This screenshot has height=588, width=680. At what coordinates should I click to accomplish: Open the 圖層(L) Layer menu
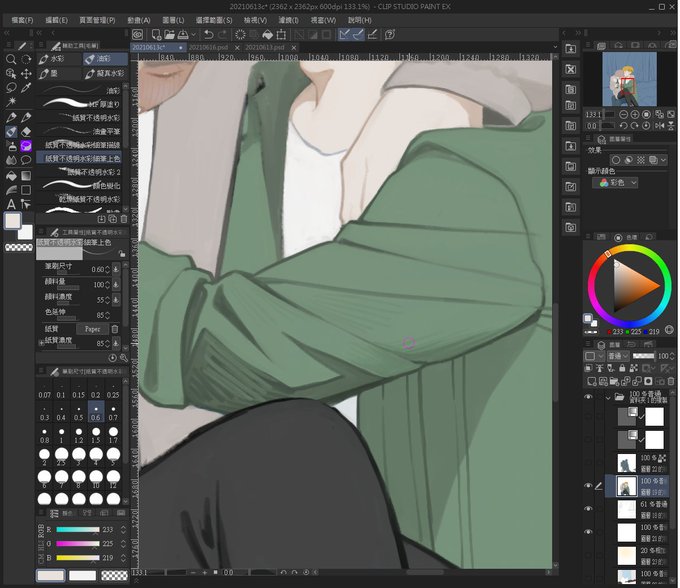pos(173,20)
